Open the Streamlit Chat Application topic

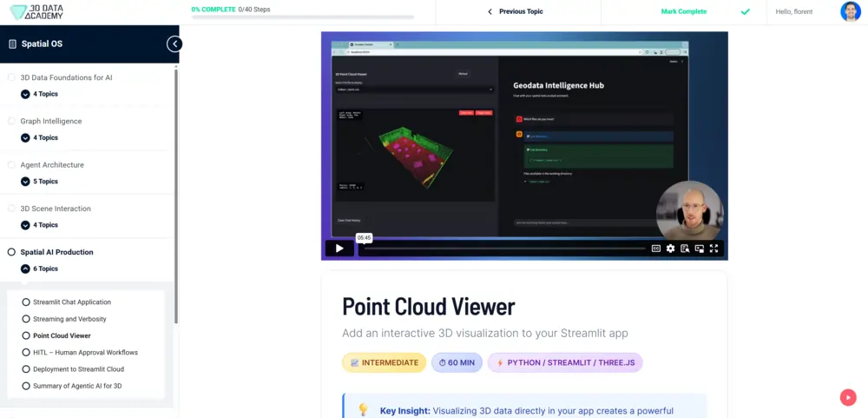(72, 302)
